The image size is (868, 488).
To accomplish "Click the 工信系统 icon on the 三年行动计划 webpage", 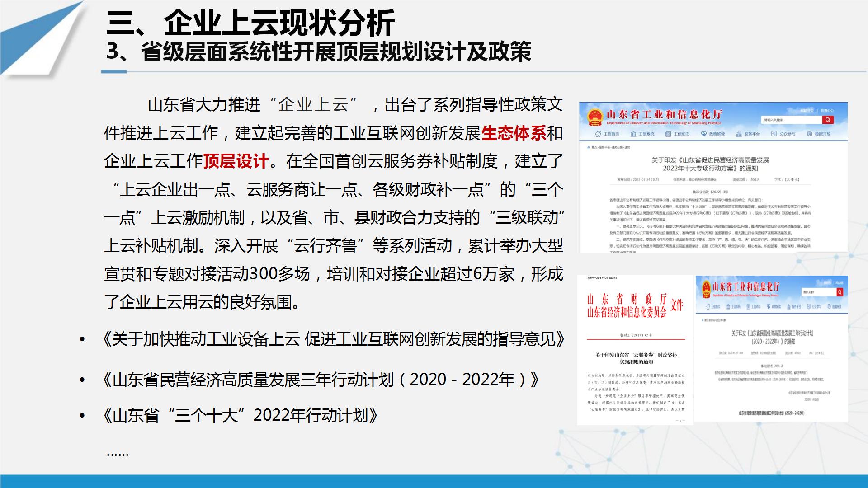I will [x=728, y=306].
